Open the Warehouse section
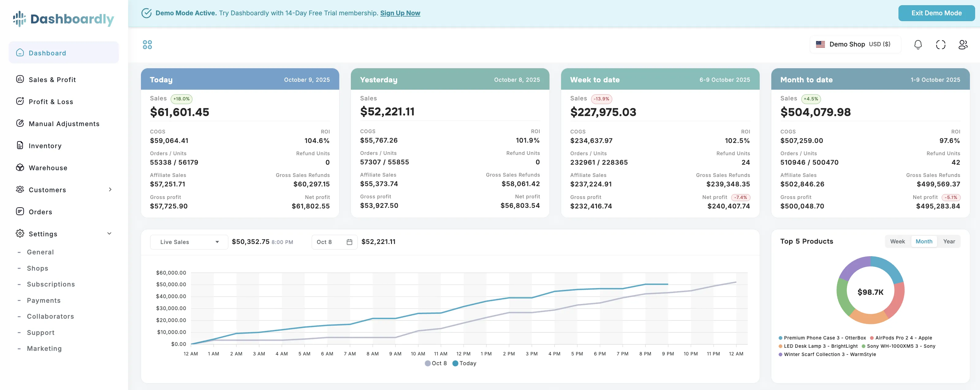The height and width of the screenshot is (390, 980). click(47, 168)
